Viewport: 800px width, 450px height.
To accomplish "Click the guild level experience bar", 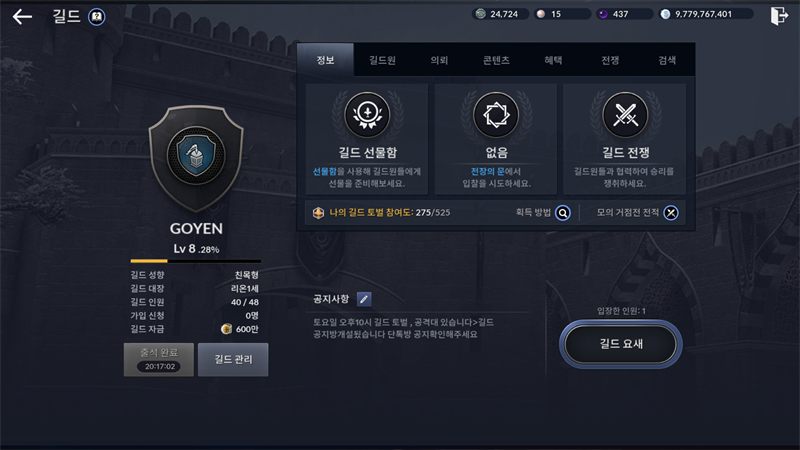I will tap(196, 261).
